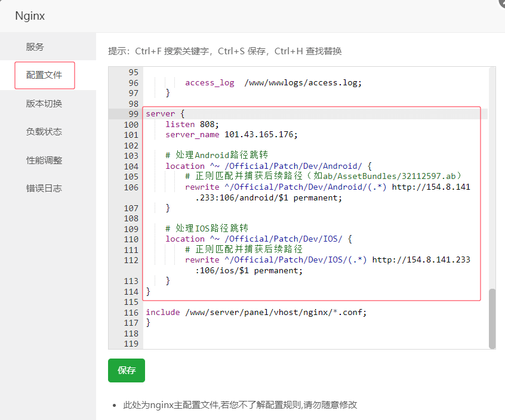Viewport: 505px width, 420px height.
Task: Click the Android location directive line
Action: point(269,166)
